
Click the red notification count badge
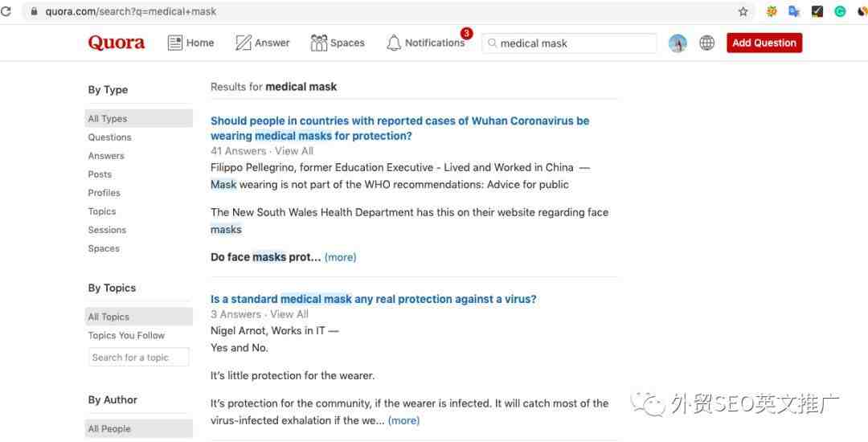467,34
